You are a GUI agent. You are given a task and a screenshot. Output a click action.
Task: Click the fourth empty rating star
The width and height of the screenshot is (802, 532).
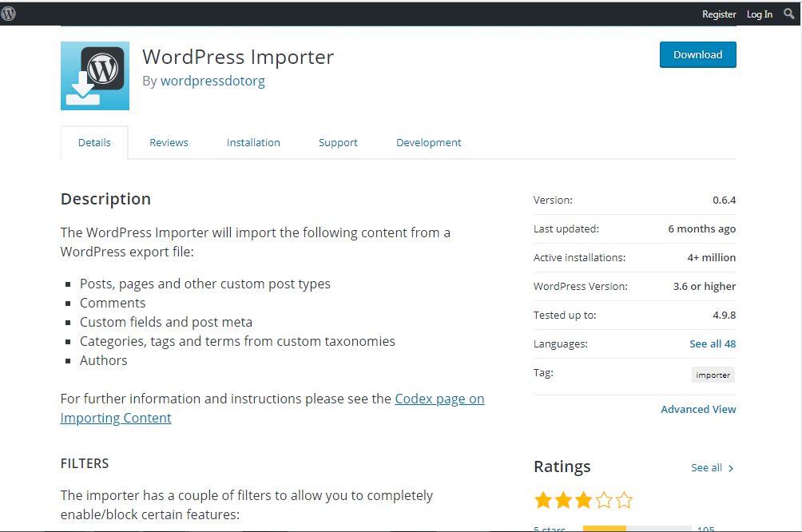tap(604, 500)
